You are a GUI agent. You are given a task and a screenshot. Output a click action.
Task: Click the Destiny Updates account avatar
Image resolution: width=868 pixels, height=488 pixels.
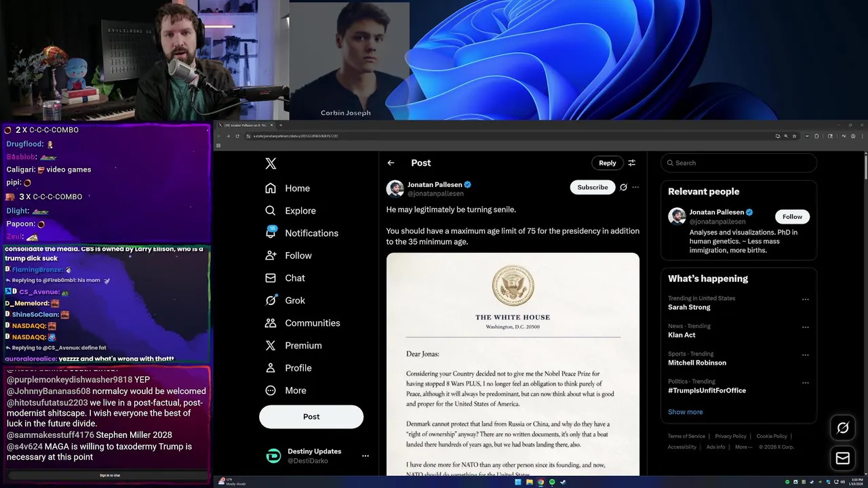(x=273, y=456)
